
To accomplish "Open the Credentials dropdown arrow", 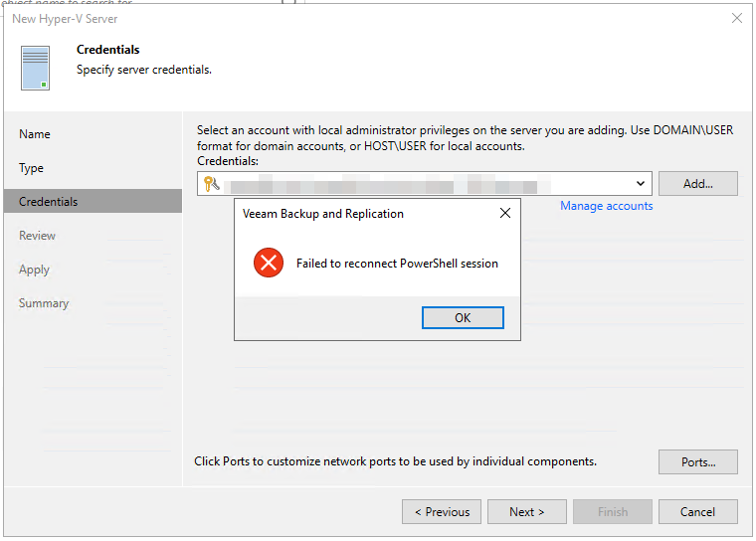I will pos(640,183).
